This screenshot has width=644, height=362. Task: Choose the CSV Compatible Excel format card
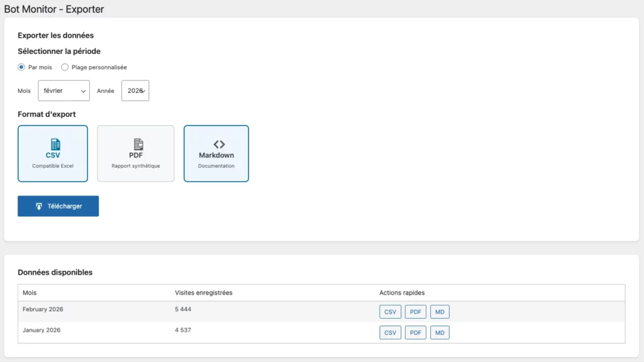coord(53,153)
